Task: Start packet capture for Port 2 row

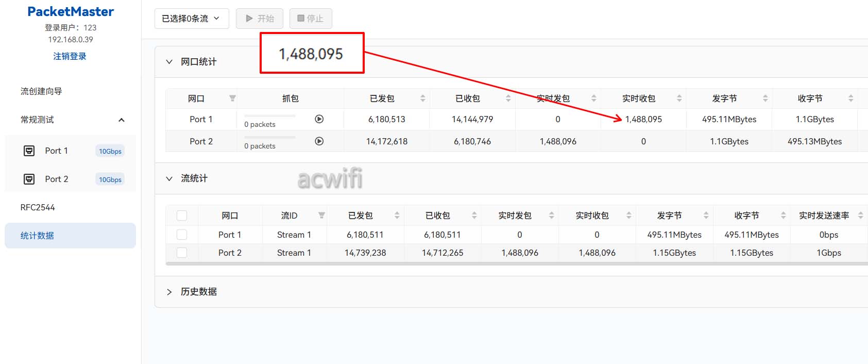Action: [x=319, y=141]
